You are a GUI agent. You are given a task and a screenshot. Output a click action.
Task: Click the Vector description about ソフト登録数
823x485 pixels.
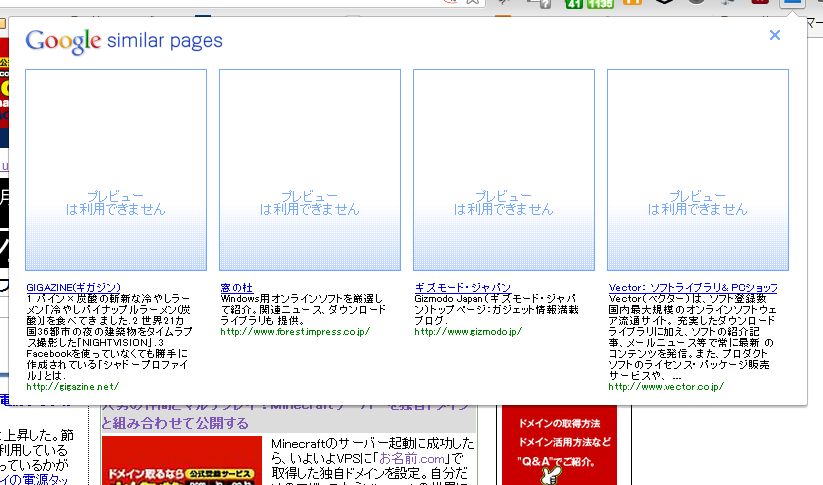pyautogui.click(x=692, y=337)
